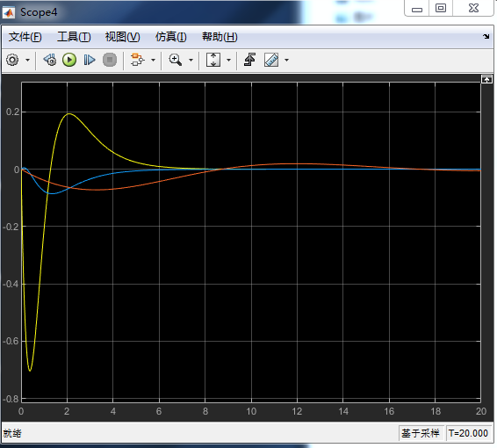Click the gray stop simulation button
The image size is (497, 448).
(x=110, y=60)
